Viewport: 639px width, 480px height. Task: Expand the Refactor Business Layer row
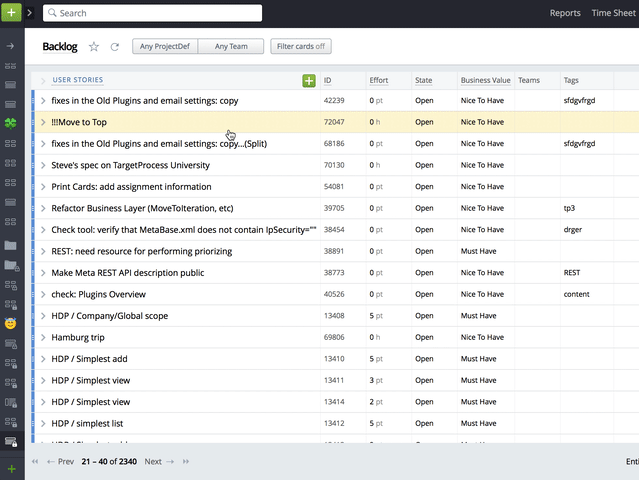pyautogui.click(x=43, y=208)
